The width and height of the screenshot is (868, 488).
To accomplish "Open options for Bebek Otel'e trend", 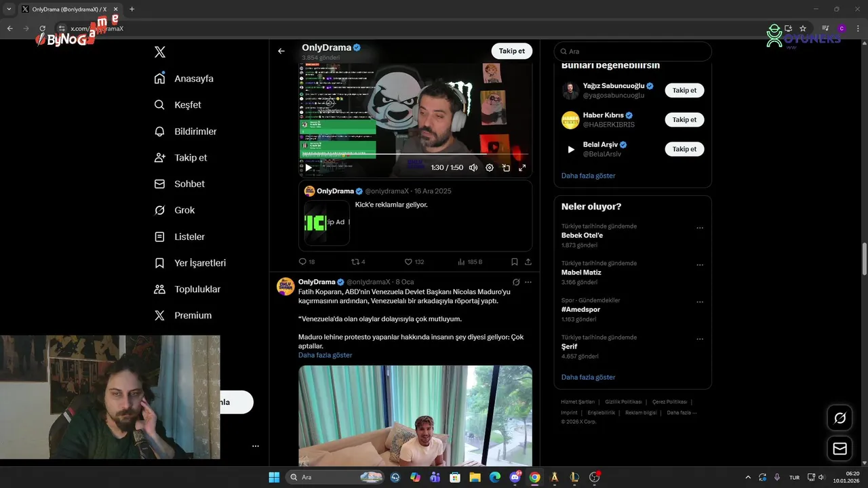I will (x=700, y=228).
